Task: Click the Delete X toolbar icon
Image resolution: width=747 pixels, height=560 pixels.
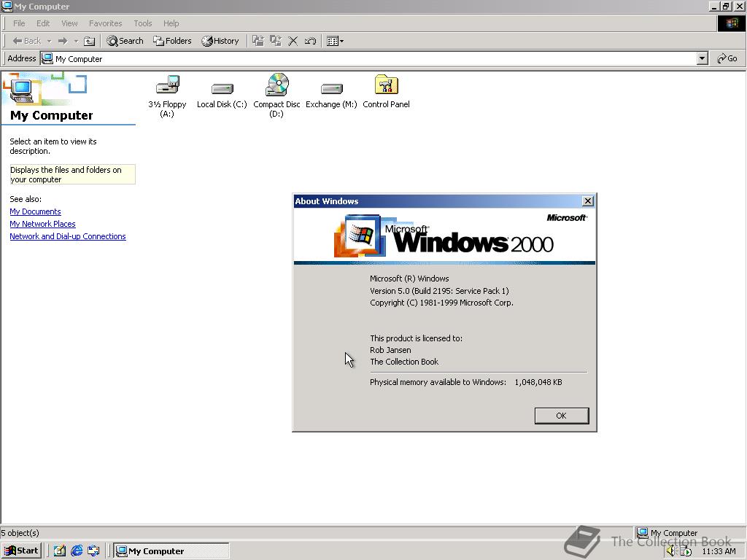Action: (x=293, y=41)
